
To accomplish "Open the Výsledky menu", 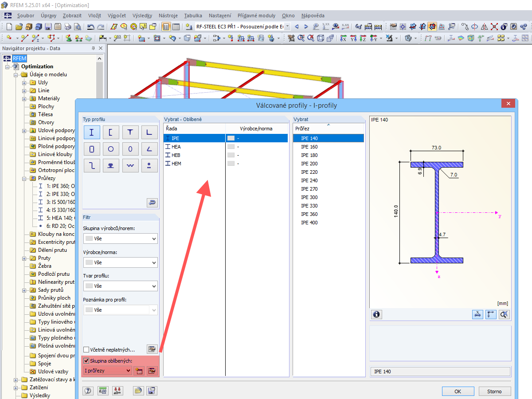I will pyautogui.click(x=142, y=16).
